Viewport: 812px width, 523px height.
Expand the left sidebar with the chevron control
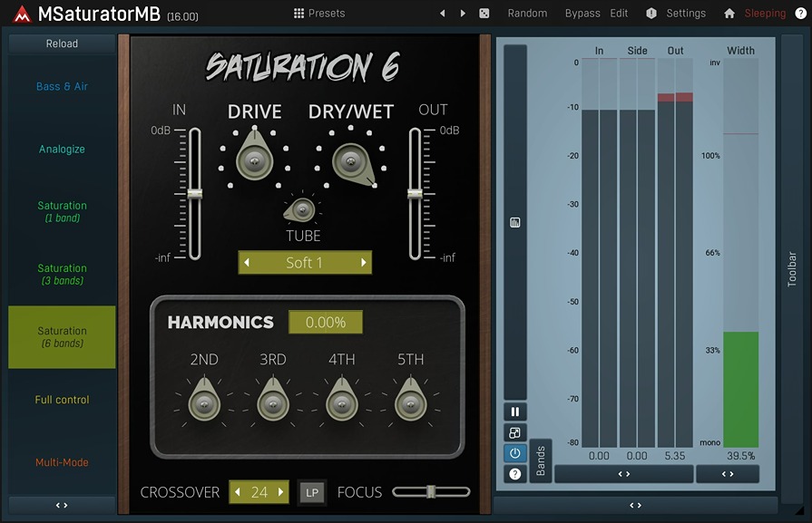point(61,505)
